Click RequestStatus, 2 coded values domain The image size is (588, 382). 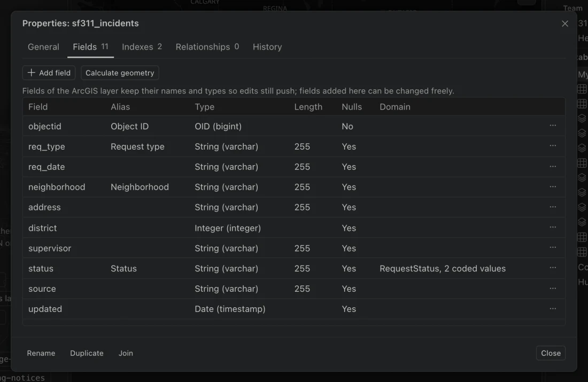[x=443, y=268]
